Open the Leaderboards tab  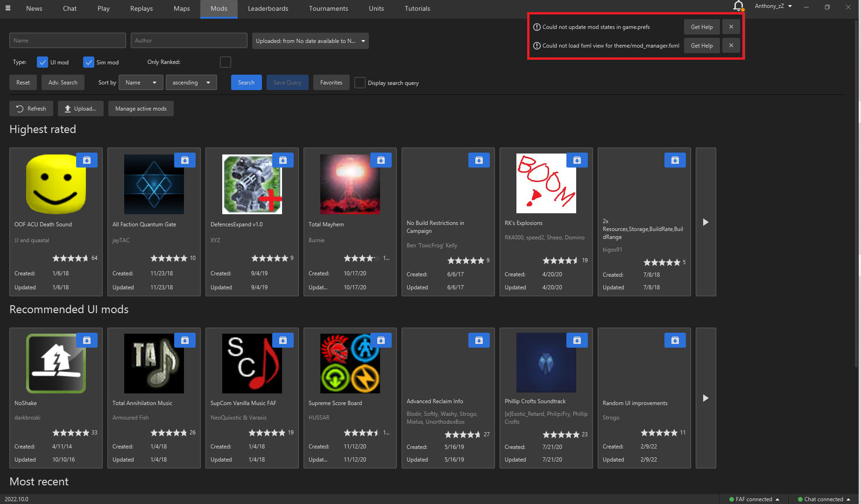(268, 8)
